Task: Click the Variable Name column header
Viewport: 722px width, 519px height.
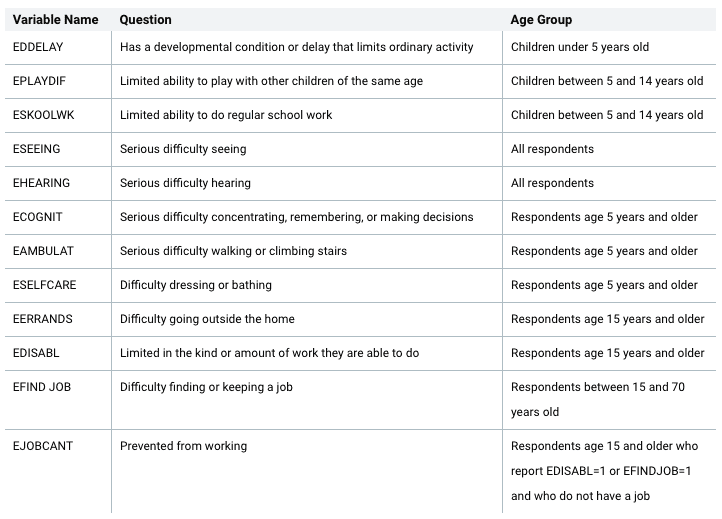Action: pos(56,20)
